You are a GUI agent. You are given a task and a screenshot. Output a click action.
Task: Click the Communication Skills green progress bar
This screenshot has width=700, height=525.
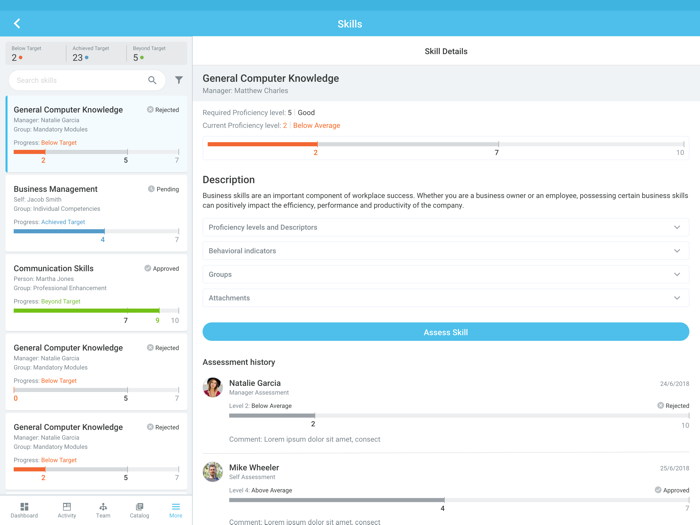(86, 310)
